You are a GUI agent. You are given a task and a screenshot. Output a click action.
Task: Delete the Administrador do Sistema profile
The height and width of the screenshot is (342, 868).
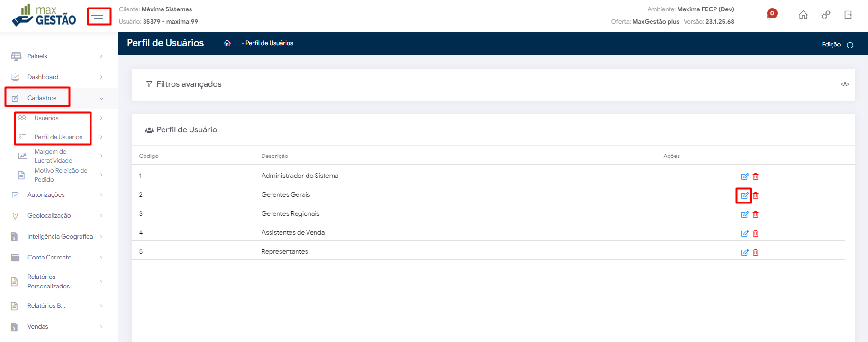coord(756,176)
